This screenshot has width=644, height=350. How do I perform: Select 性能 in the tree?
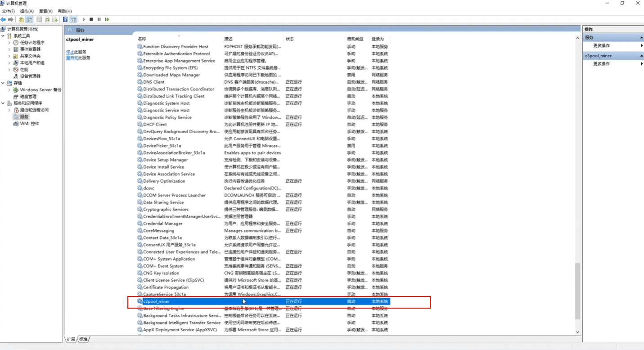click(x=24, y=70)
